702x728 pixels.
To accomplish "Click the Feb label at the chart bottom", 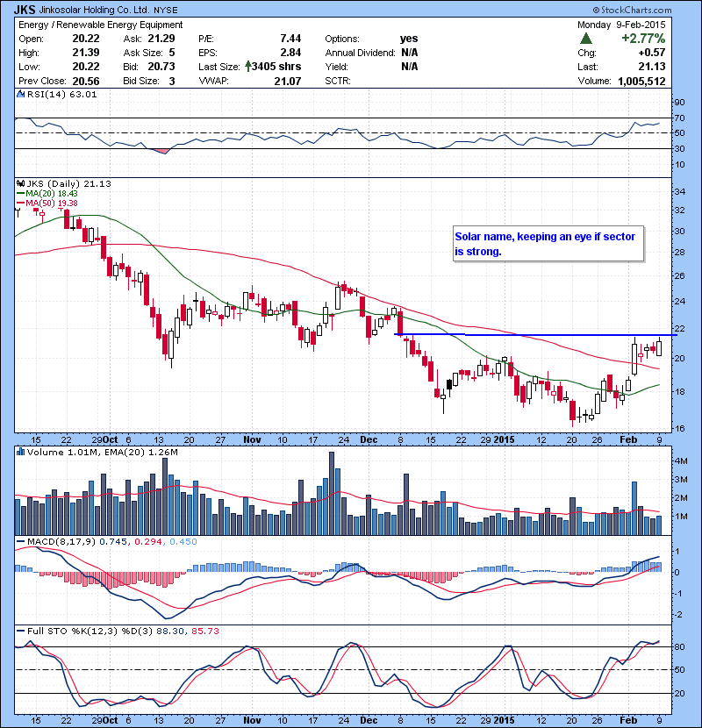I will pos(628,720).
